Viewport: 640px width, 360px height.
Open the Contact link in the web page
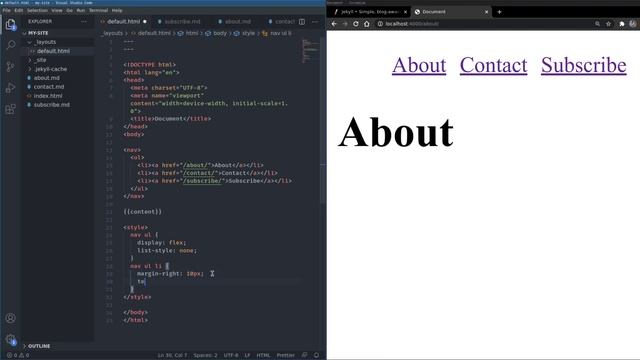click(x=493, y=65)
